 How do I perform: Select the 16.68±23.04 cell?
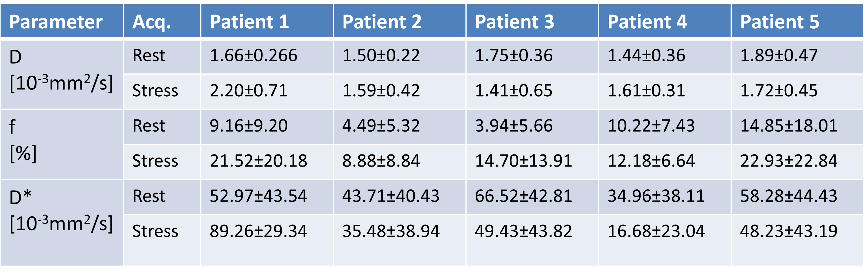[x=656, y=231]
